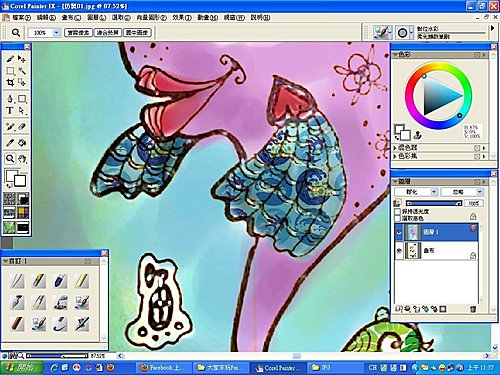
Task: Toggle visibility of the canvas layer
Action: coord(399,250)
